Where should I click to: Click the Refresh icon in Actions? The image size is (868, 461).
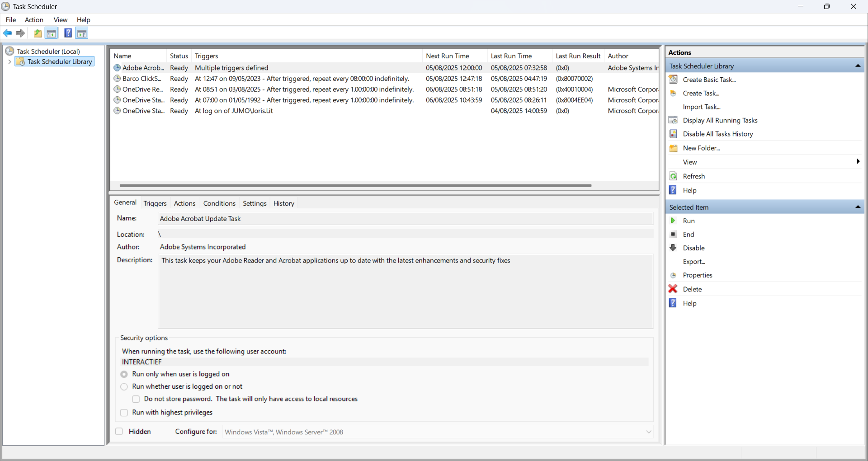[x=673, y=176]
